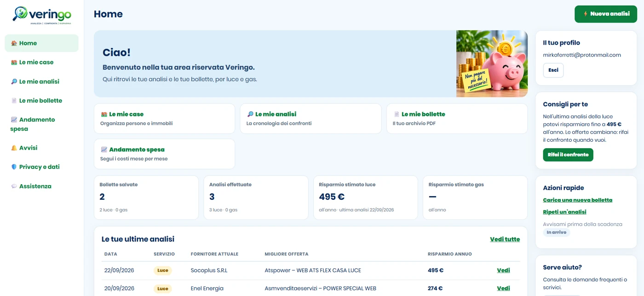Click the In arrivo badge
644x296 pixels.
click(556, 232)
